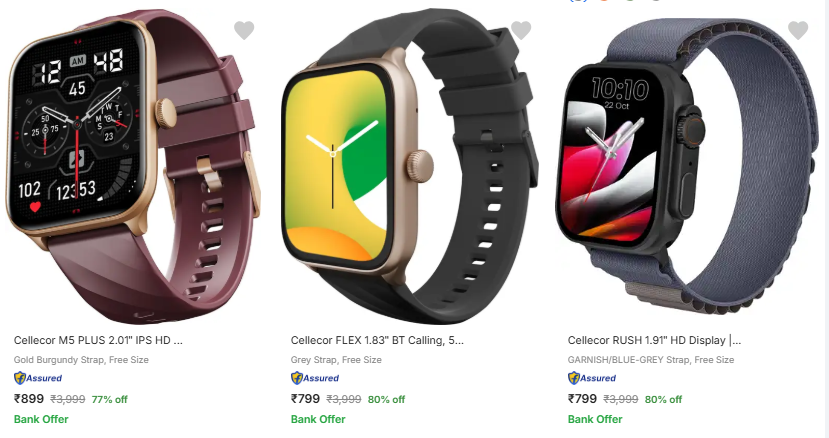
Task: Open Cellecor M5 PLUS 2.01" title link
Action: (98, 340)
